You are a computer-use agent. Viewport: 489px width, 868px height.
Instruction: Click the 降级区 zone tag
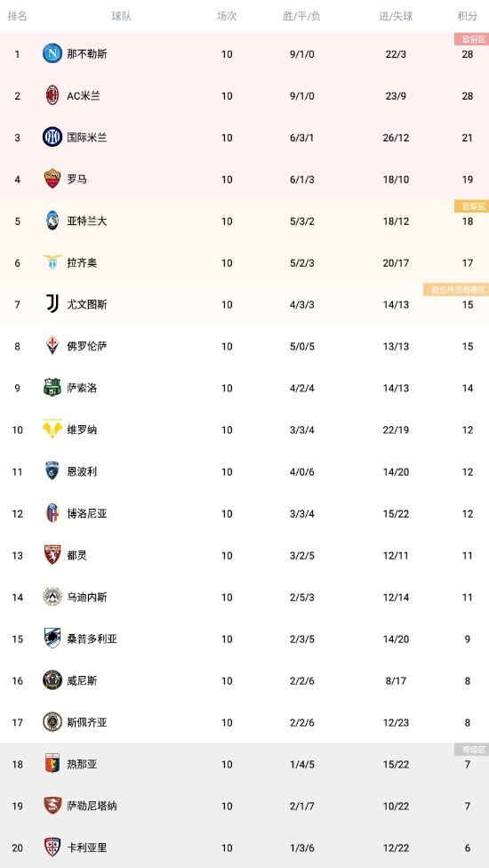point(471,750)
